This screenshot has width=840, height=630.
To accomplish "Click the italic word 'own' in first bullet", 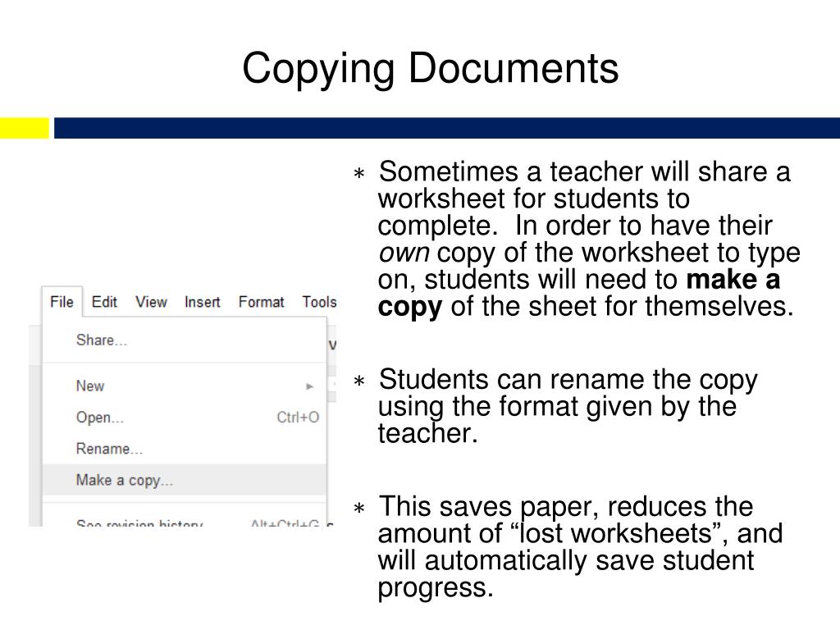I will [404, 253].
